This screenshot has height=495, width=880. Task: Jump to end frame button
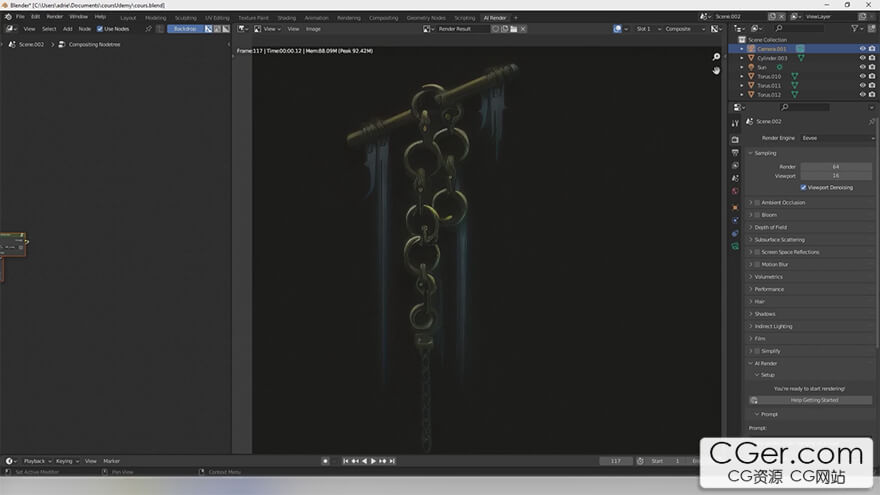click(x=392, y=461)
